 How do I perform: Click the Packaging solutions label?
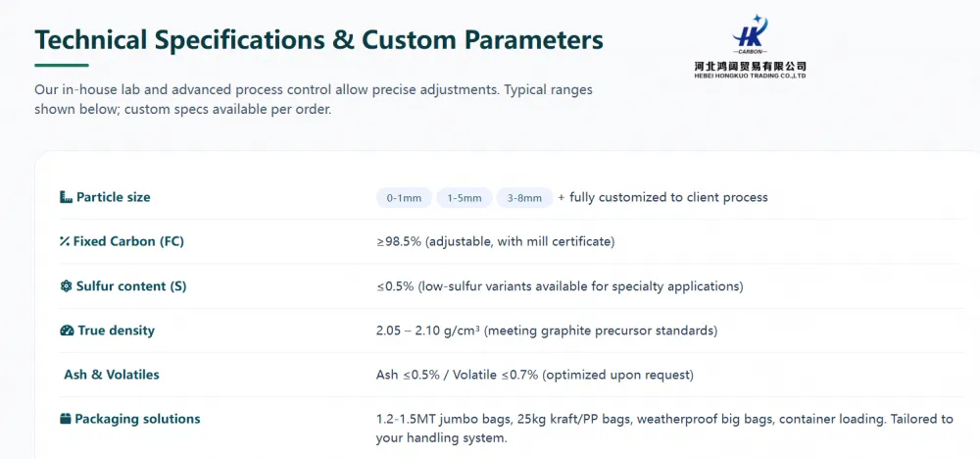tap(137, 419)
